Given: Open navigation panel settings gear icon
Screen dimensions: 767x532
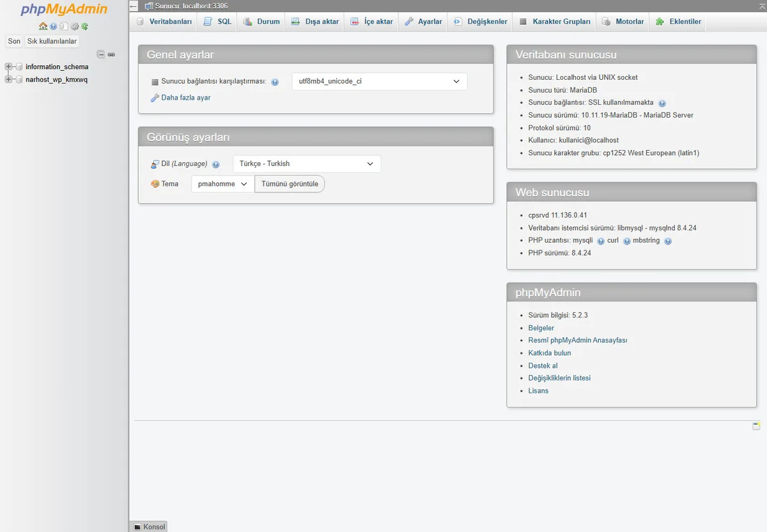Looking at the screenshot, I should click(74, 26).
